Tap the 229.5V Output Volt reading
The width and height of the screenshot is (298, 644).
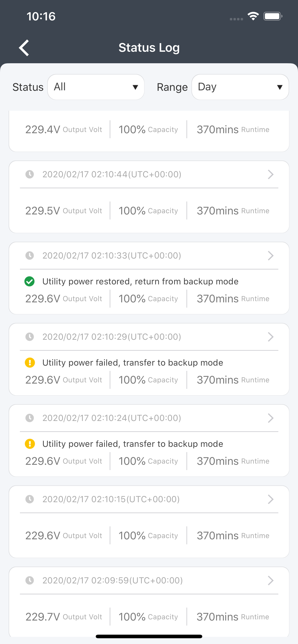point(64,211)
